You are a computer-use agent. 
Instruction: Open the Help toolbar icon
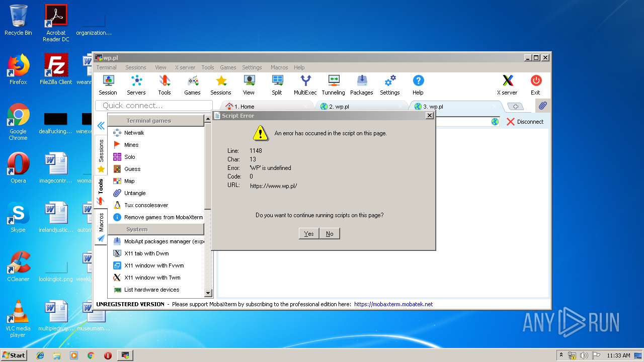click(x=418, y=85)
